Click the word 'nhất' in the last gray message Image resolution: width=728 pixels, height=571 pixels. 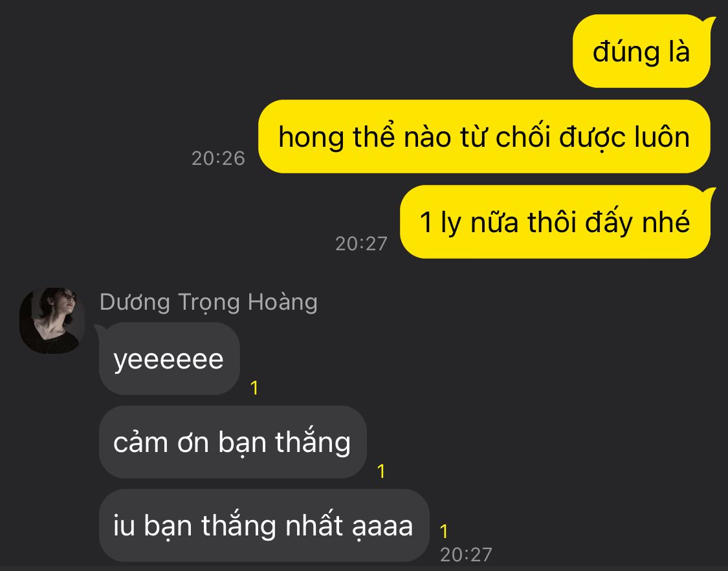point(314,524)
